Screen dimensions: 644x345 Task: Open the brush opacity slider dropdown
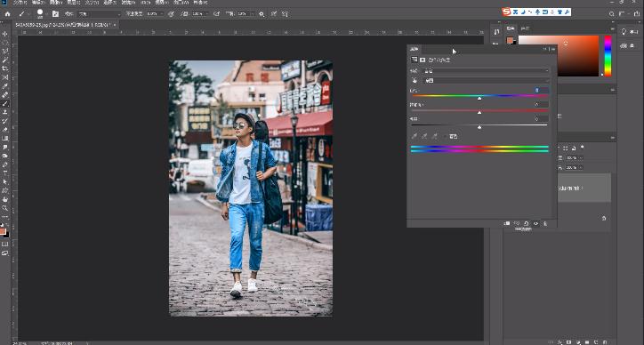point(161,14)
